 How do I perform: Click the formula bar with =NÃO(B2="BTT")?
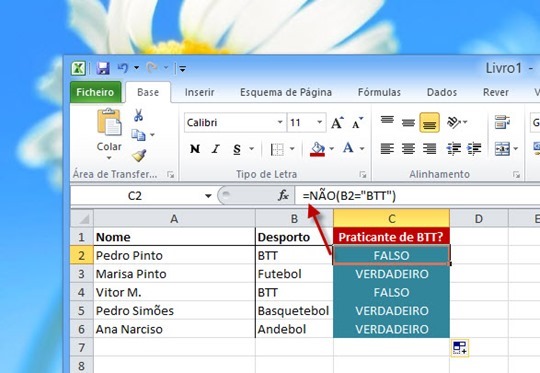click(417, 196)
